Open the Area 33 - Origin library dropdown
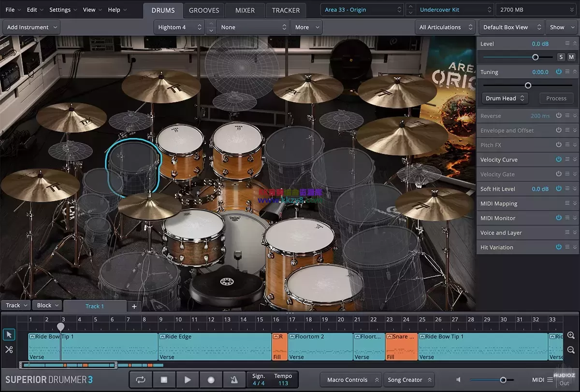Image resolution: width=580 pixels, height=392 pixels. tap(362, 10)
